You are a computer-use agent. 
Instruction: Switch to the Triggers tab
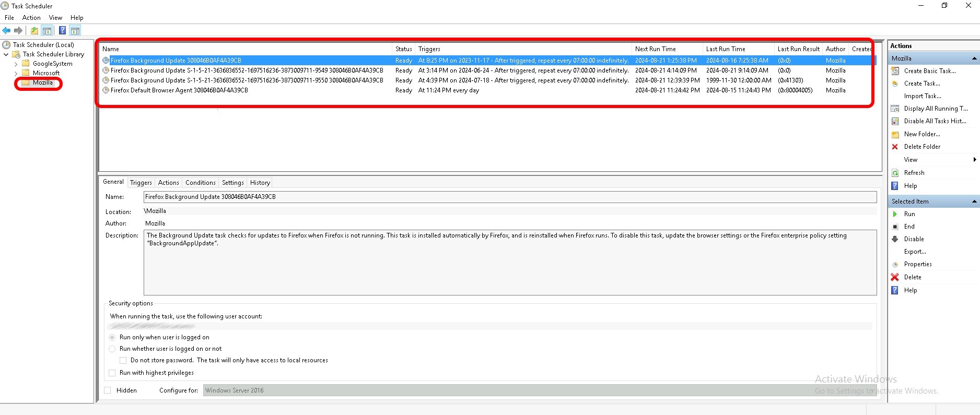point(141,183)
